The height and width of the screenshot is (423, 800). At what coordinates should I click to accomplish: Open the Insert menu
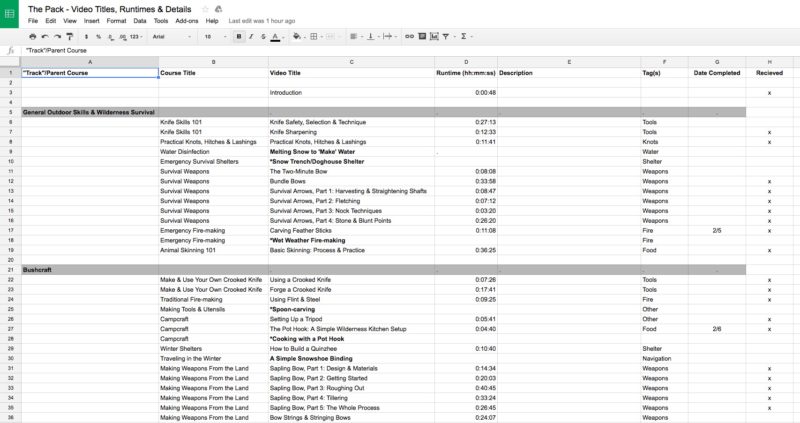click(91, 21)
